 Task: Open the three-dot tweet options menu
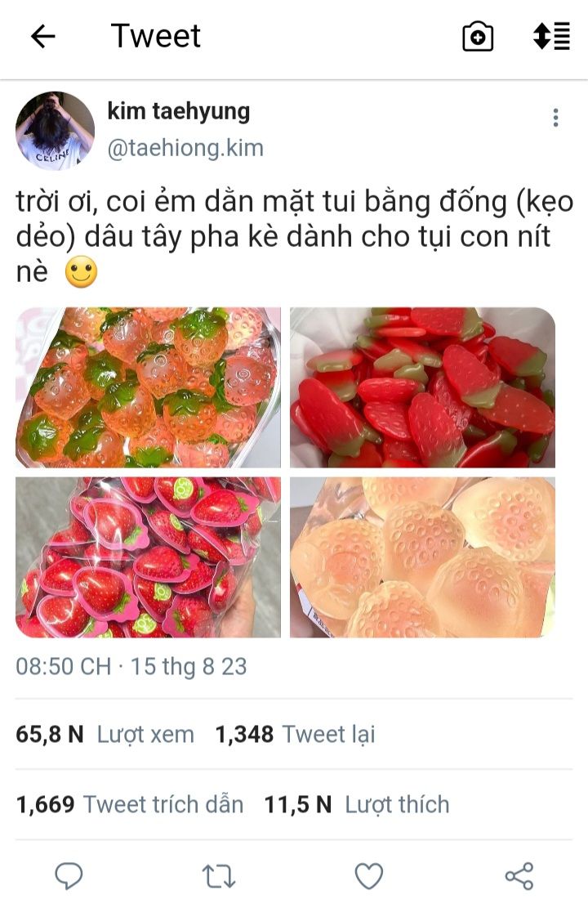(x=555, y=118)
